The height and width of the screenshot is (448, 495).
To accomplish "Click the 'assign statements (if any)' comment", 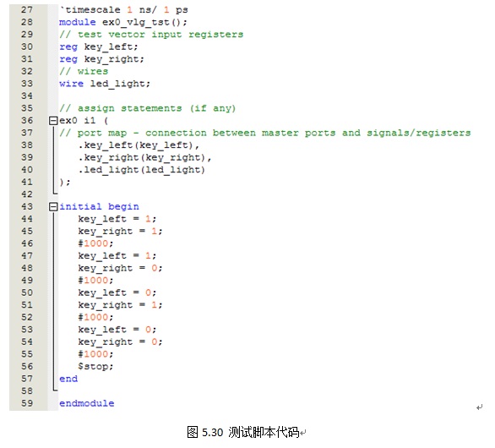I will click(148, 108).
